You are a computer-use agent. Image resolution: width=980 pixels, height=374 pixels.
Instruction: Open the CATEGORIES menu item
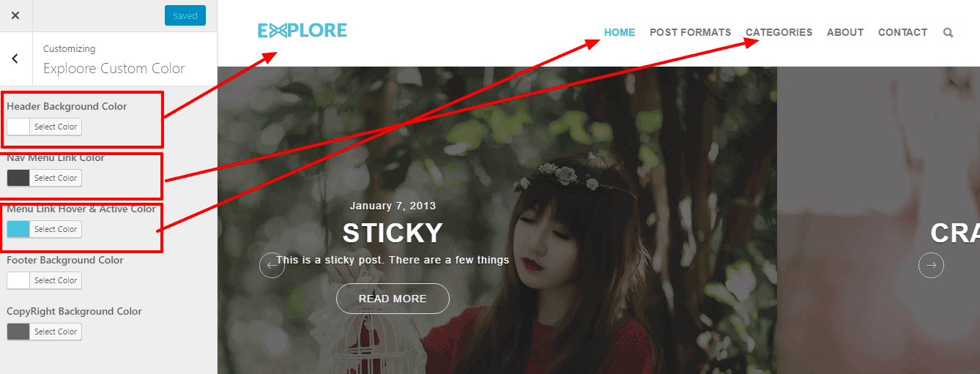point(779,32)
